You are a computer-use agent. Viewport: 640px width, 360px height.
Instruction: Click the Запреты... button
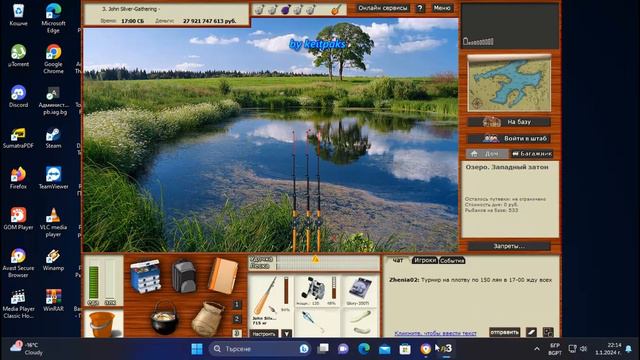(509, 246)
